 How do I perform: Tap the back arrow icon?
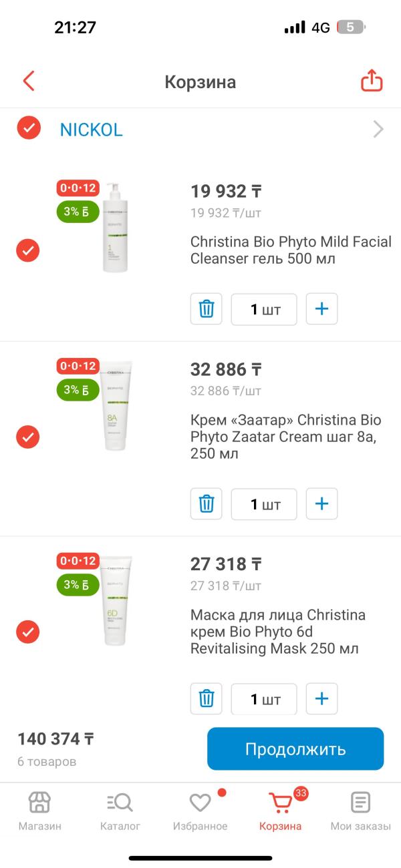28,81
